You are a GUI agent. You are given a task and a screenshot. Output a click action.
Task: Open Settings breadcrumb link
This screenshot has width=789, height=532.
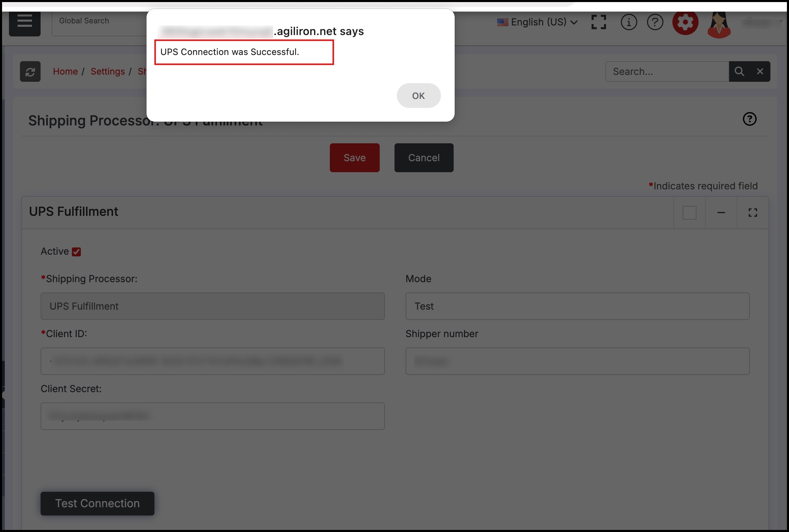[x=108, y=71]
